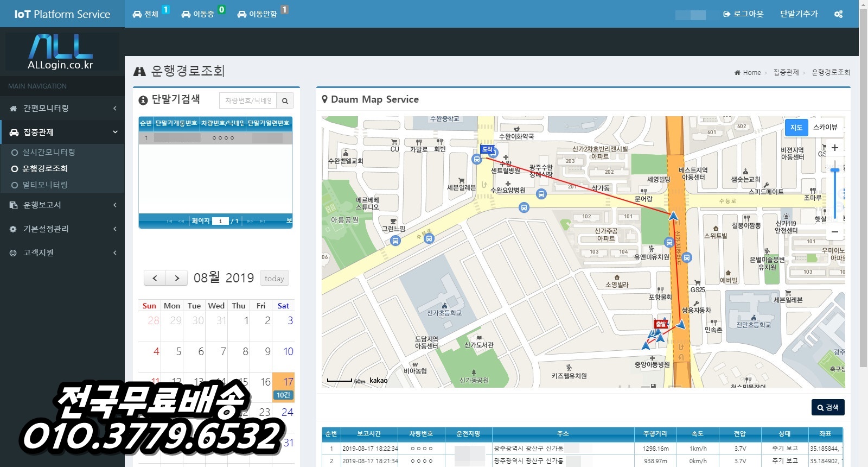
Task: Click the kakao logo on map
Action: pos(379,381)
